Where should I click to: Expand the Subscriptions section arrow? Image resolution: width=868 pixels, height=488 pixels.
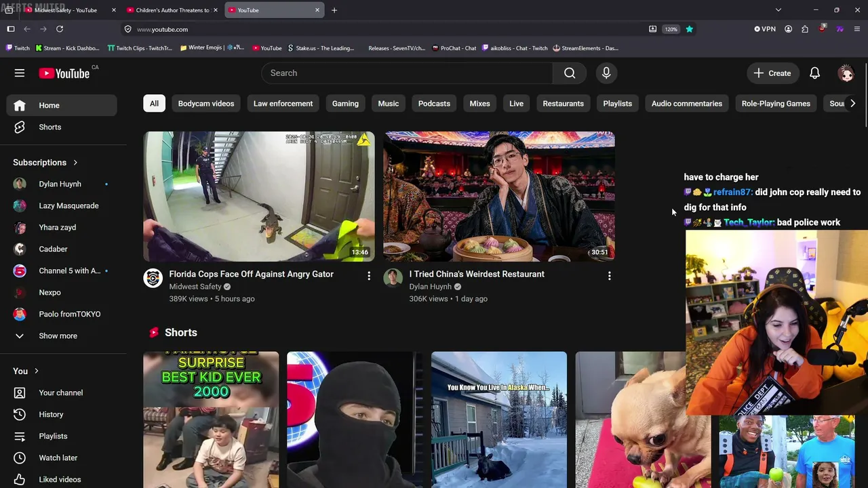click(75, 163)
